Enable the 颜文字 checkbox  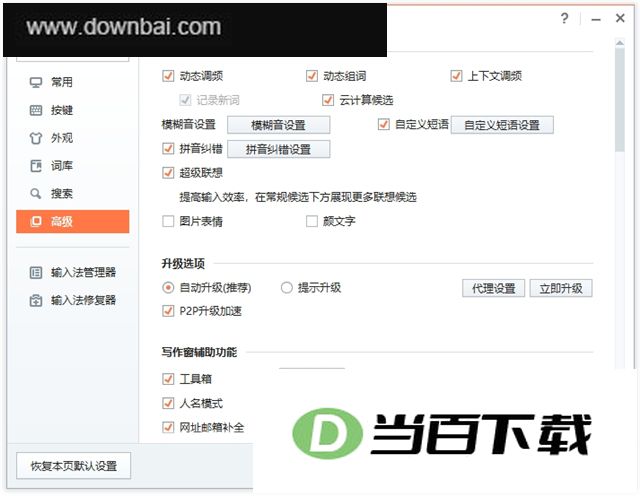pyautogui.click(x=312, y=221)
